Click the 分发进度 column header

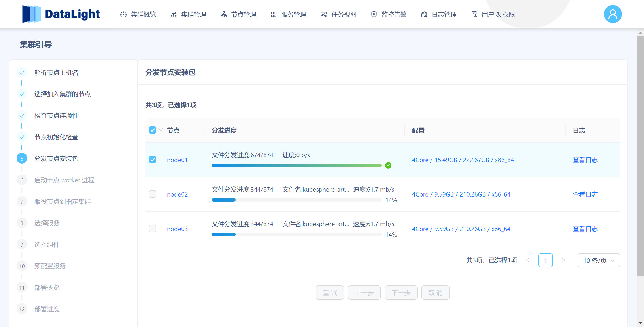tap(224, 130)
